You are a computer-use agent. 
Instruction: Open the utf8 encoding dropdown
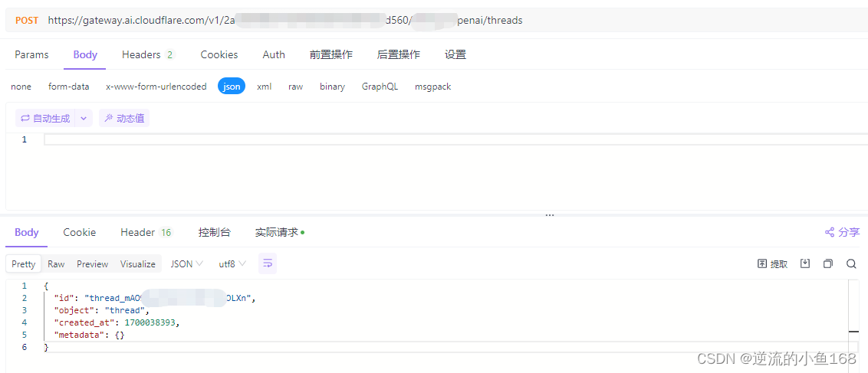point(232,264)
